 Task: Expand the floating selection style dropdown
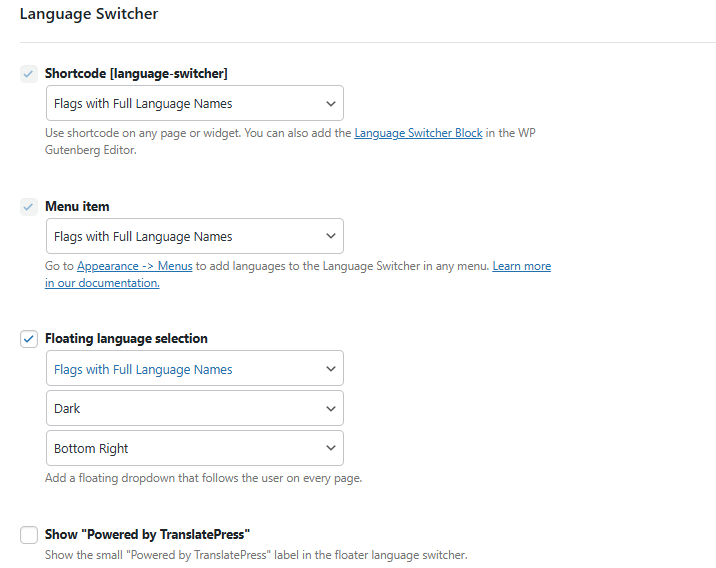(195, 369)
